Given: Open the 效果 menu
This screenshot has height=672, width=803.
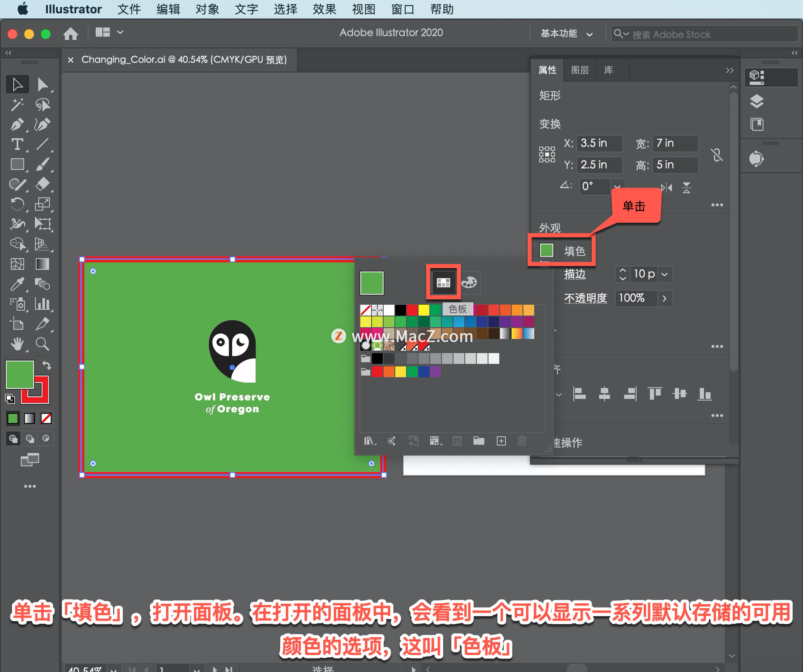Looking at the screenshot, I should coord(324,9).
